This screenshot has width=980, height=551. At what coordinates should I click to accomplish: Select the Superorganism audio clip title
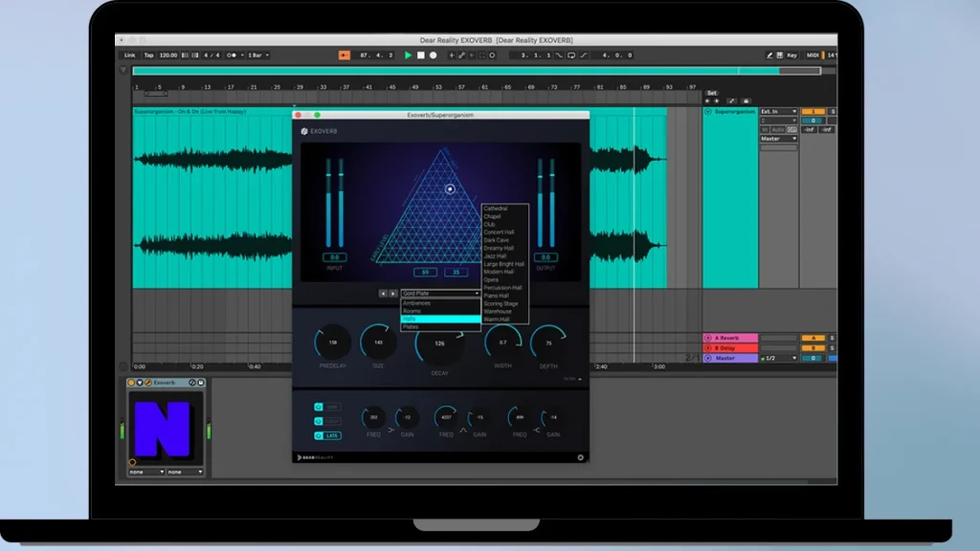[x=190, y=111]
